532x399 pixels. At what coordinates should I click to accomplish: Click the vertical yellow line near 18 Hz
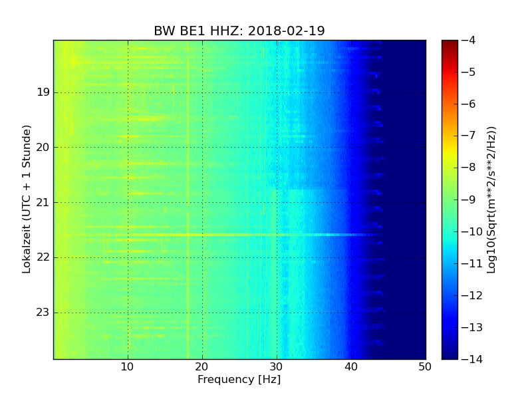tap(188, 199)
